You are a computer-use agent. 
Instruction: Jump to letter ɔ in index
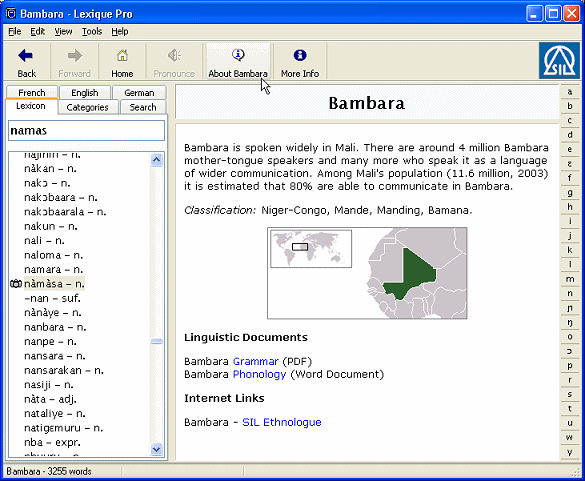(x=570, y=351)
